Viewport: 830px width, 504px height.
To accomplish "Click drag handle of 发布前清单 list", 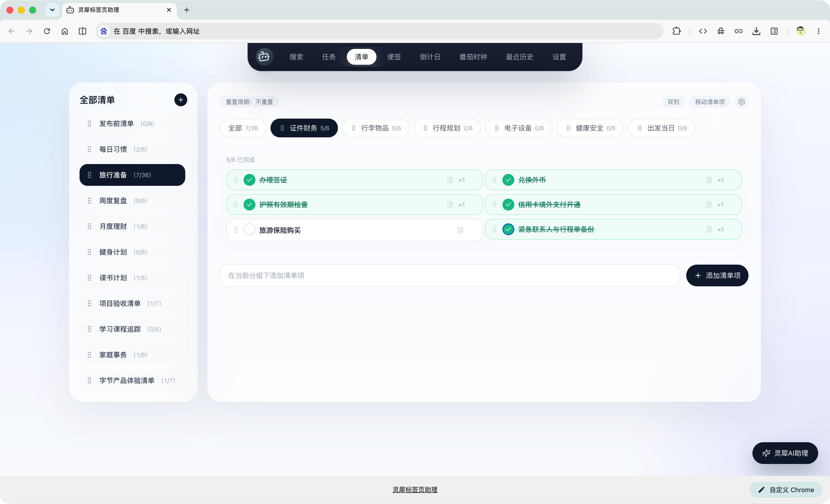I will (x=89, y=124).
